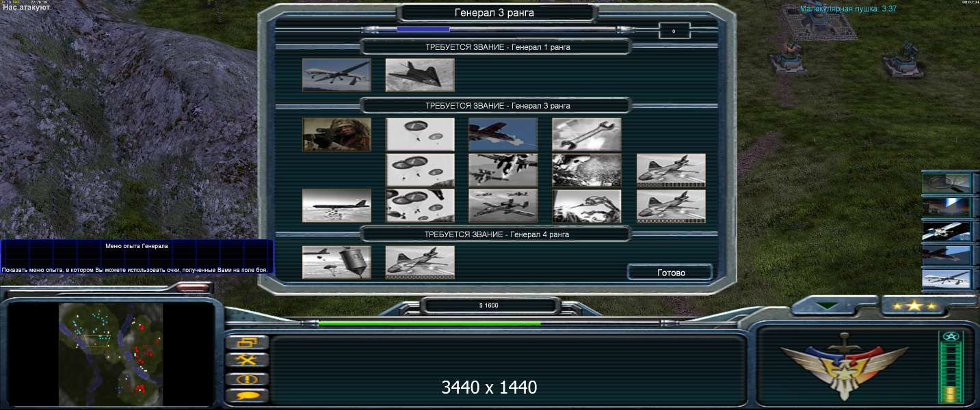Collapse the control bar with green arrow

(827, 306)
